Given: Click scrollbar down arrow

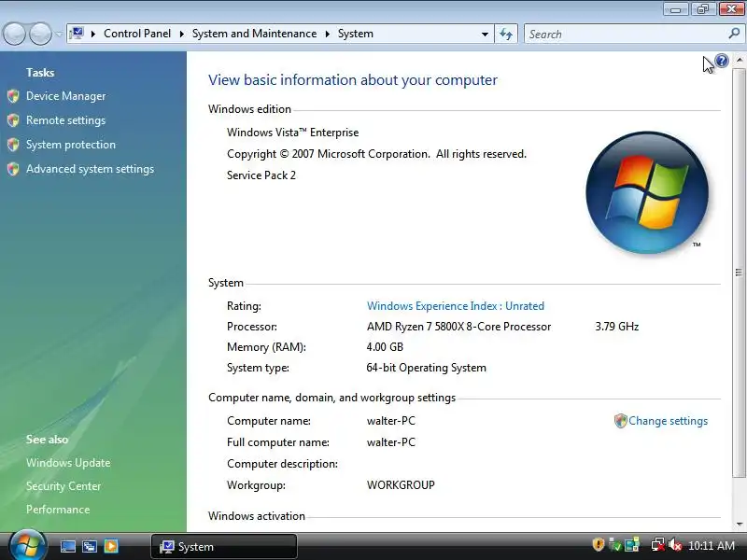Looking at the screenshot, I should pos(740,525).
